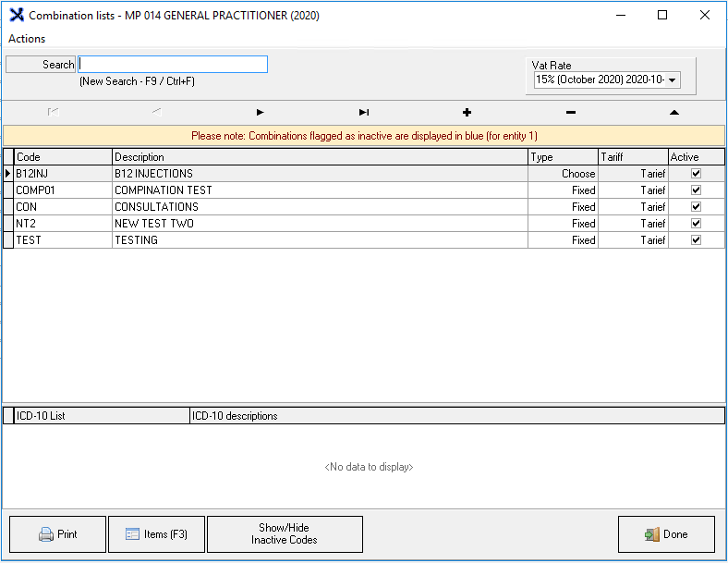728x563 pixels.
Task: Uncheck Active box for B12INJ
Action: point(696,174)
